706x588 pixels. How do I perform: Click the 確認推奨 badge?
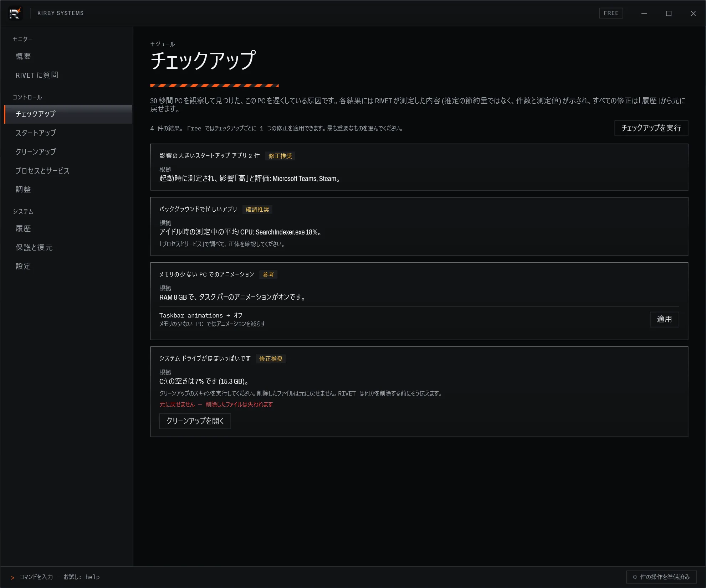(257, 210)
